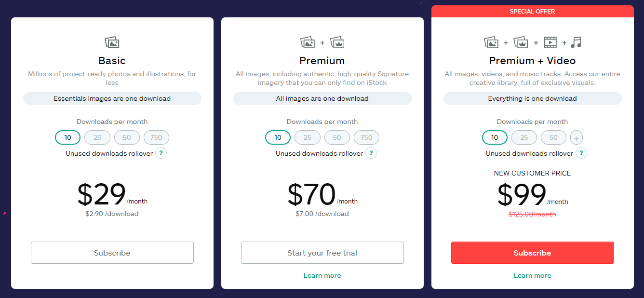This screenshot has width=644, height=298.
Task: Click the video film icon in Premium + Video
Action: pos(550,42)
